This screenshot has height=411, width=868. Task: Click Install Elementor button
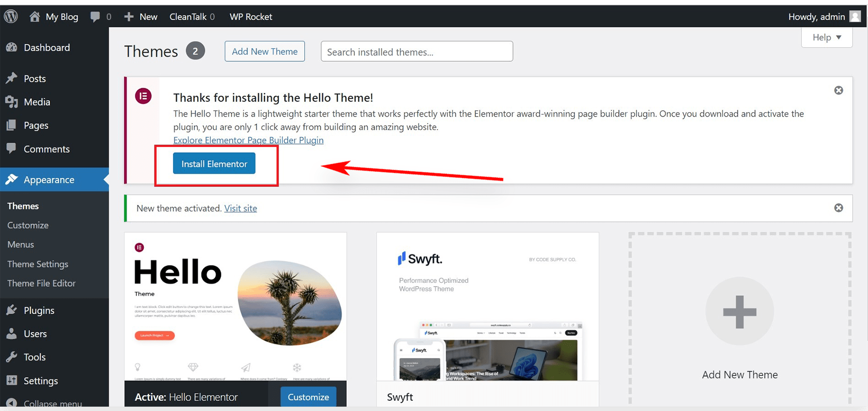(214, 164)
